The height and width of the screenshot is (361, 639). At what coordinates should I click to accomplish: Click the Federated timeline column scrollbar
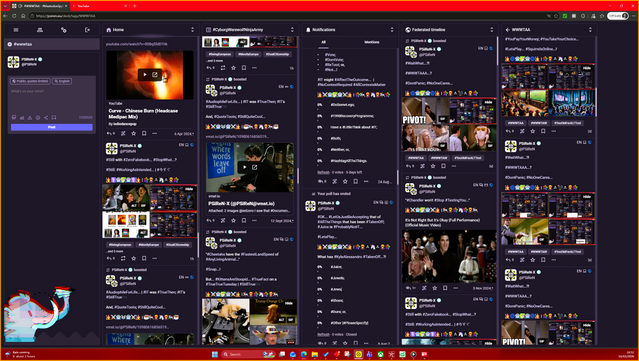pos(497,51)
